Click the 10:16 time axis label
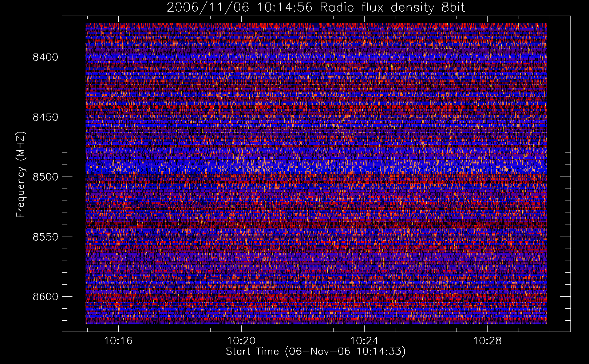The image size is (589, 364). click(x=118, y=341)
